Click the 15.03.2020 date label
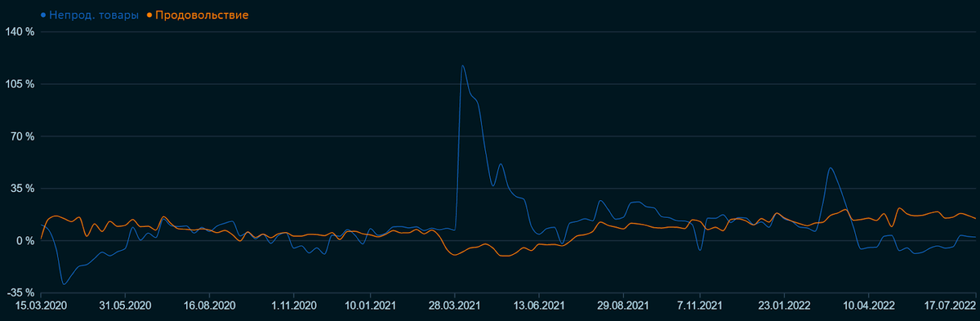Image resolution: width=980 pixels, height=321 pixels. (40, 305)
